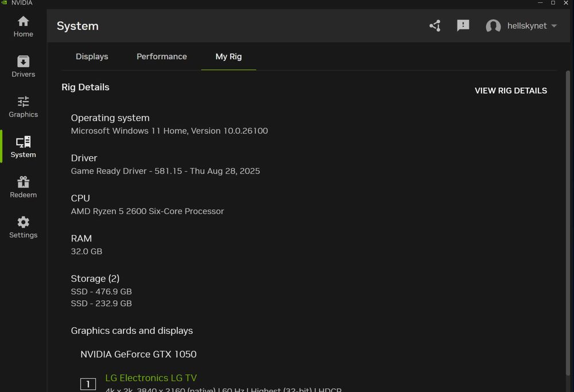
Task: Open the Redeem gift section
Action: 23,188
